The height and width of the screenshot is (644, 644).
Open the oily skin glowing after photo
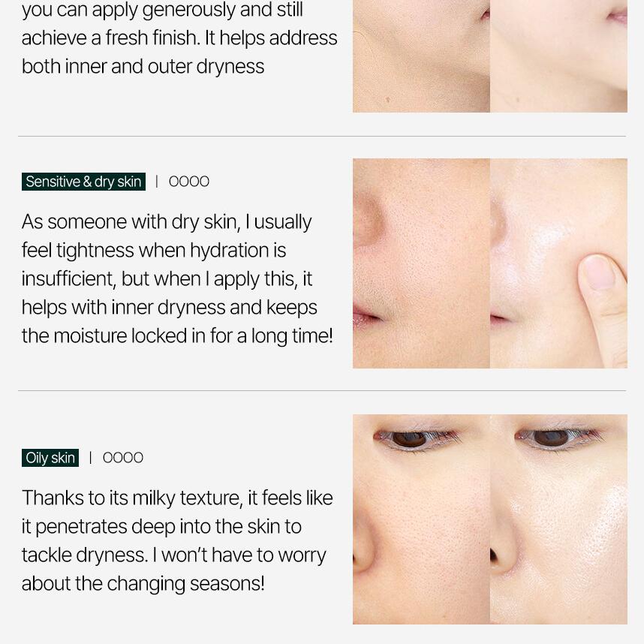[x=558, y=519]
